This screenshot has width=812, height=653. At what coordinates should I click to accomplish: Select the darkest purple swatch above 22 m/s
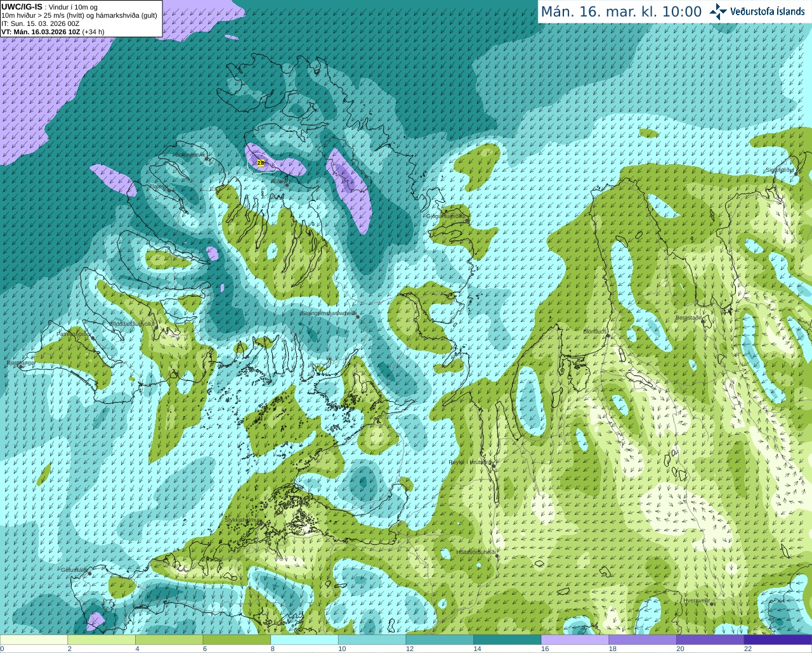[778, 640]
